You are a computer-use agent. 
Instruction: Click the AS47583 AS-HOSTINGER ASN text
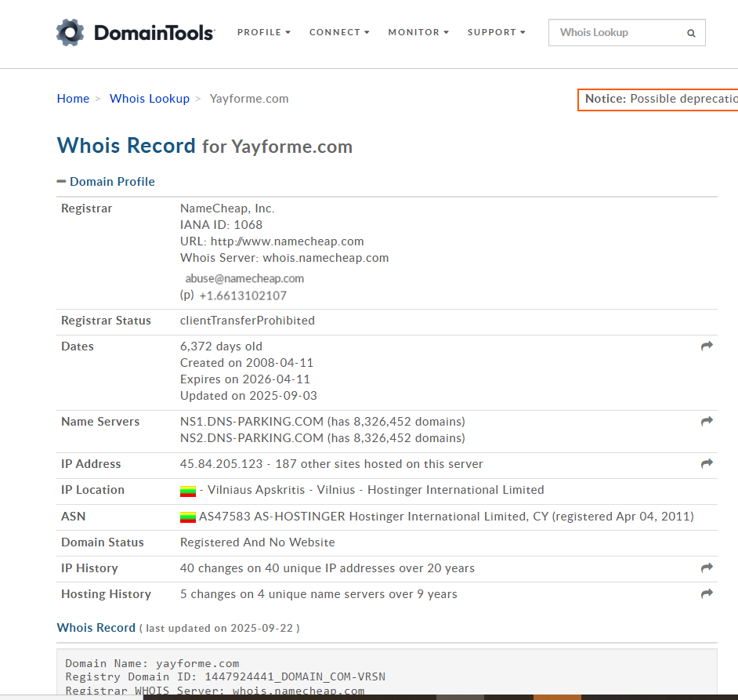point(447,517)
